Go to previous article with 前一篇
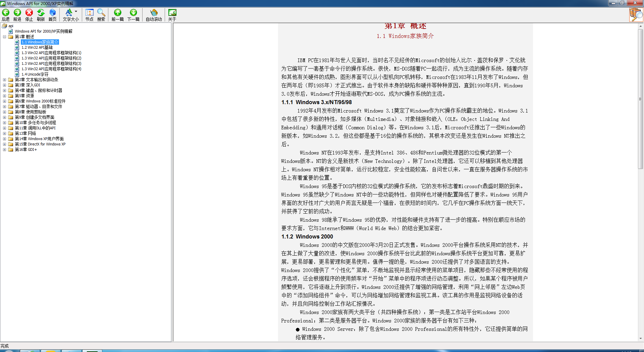Image resolution: width=644 pixels, height=352 pixels. coord(117,15)
